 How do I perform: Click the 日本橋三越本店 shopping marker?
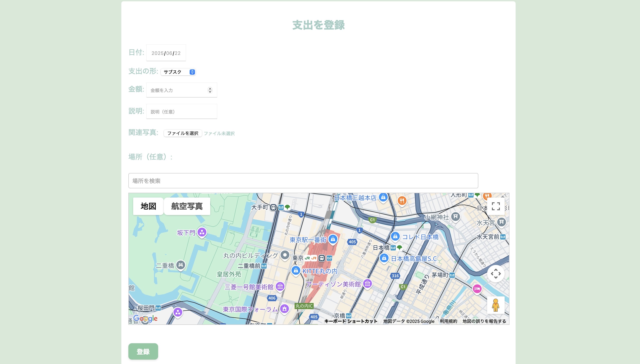383,198
